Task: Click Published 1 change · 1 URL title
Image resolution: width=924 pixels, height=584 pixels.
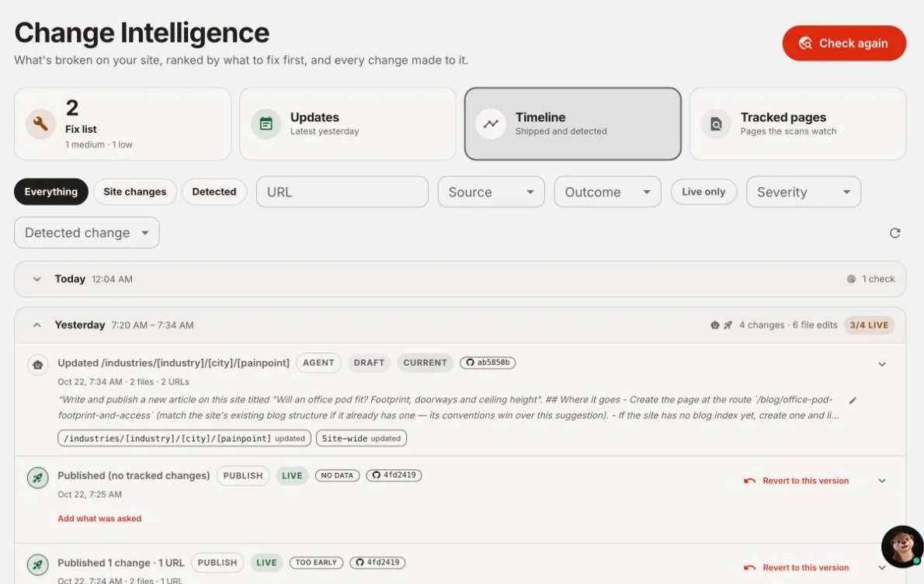Action: [x=121, y=563]
